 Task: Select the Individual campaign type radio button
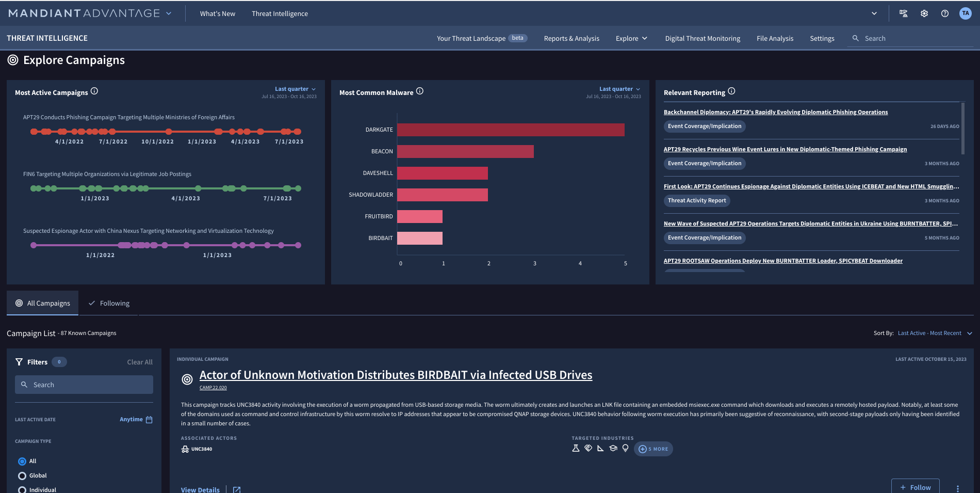pyautogui.click(x=22, y=489)
